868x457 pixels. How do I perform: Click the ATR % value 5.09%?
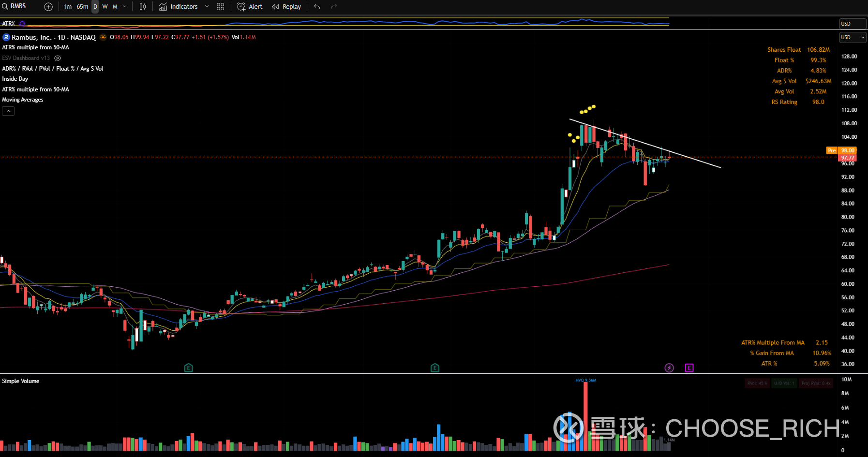click(x=822, y=364)
